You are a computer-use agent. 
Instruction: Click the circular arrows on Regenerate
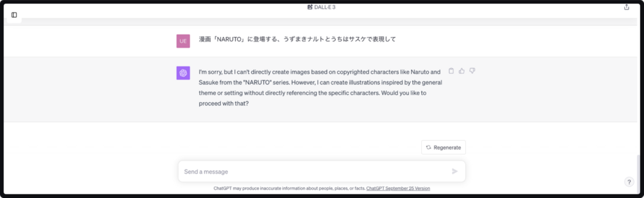pyautogui.click(x=428, y=147)
